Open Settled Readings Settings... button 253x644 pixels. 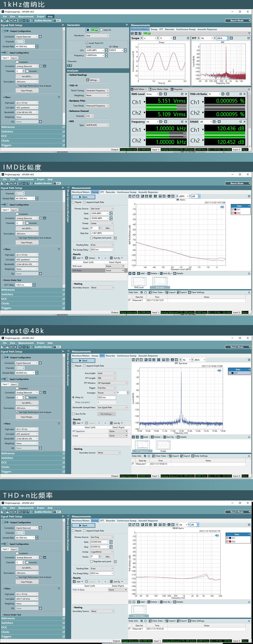click(93, 80)
